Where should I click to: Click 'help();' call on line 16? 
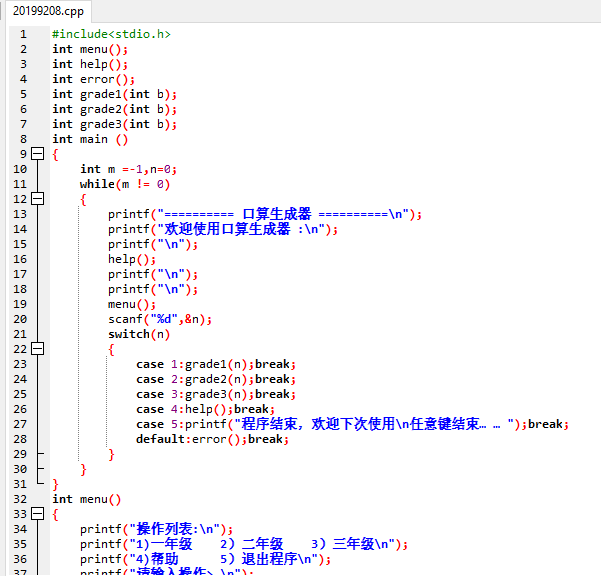point(132,259)
